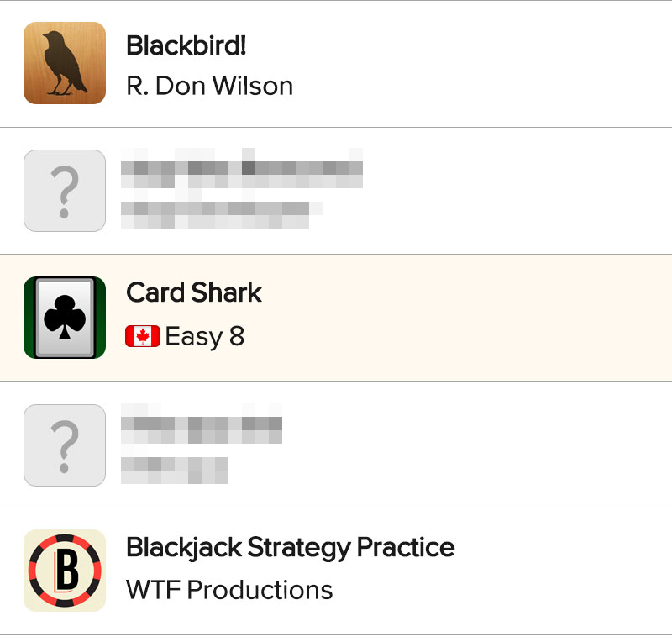Select the Blackbird! list row

tap(336, 64)
